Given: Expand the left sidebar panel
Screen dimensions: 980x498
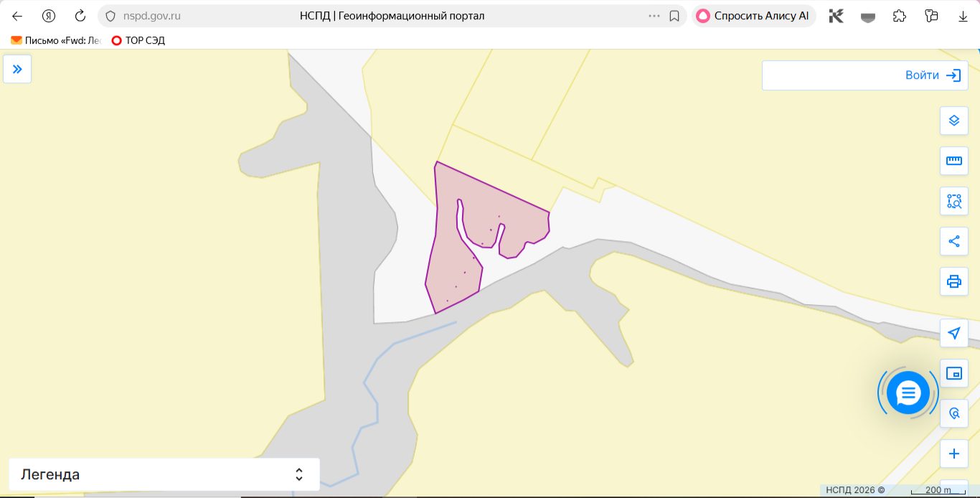Looking at the screenshot, I should click(x=17, y=69).
